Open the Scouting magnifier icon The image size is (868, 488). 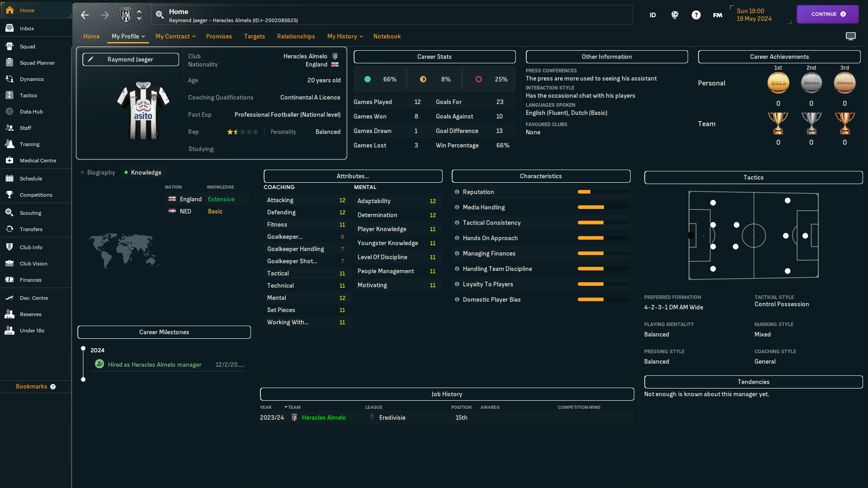[9, 213]
